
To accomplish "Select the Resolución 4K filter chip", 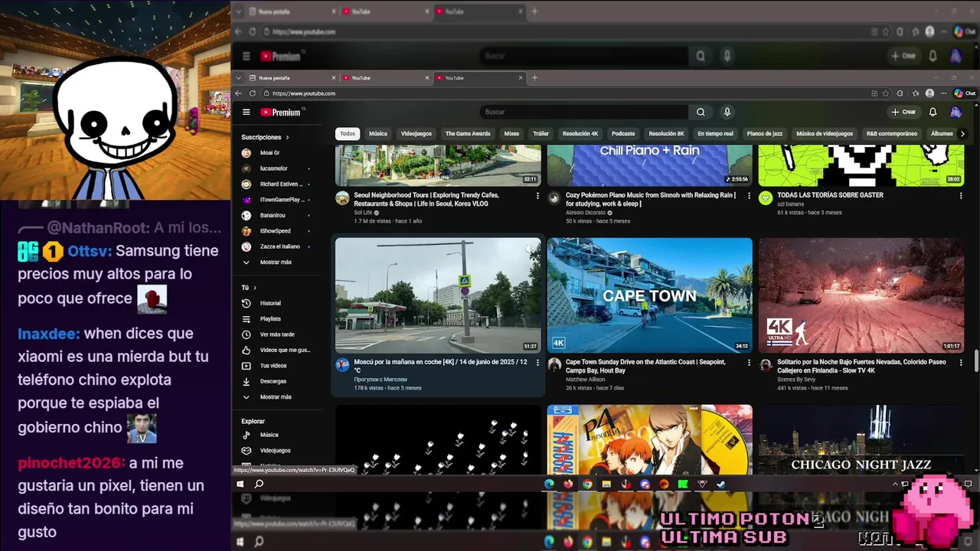I will coord(580,134).
